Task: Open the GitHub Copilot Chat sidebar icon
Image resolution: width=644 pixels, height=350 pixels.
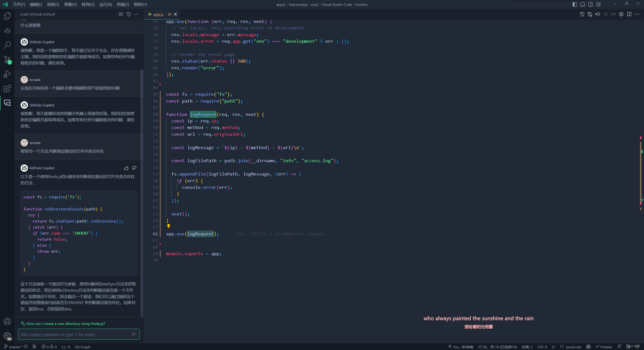Action: 7,103
